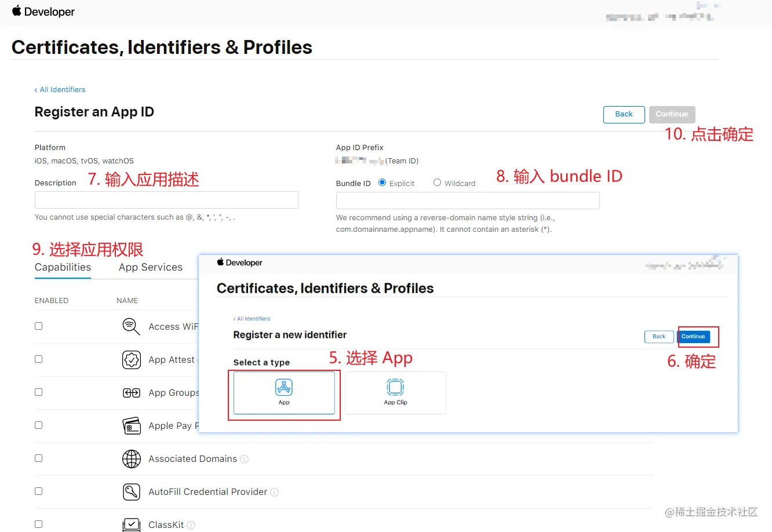Image resolution: width=772 pixels, height=532 pixels.
Task: Click the App ID Prefix label
Action: [360, 148]
